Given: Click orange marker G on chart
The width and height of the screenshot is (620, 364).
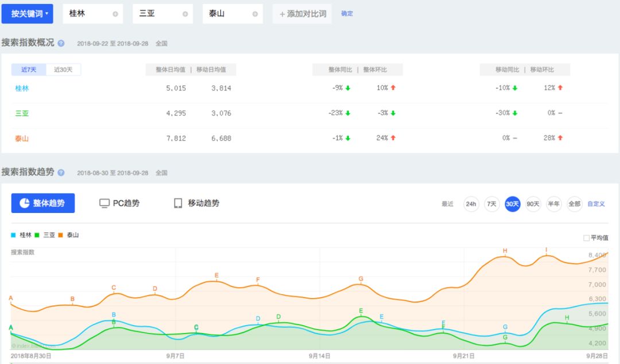Looking at the screenshot, I should coord(361,279).
